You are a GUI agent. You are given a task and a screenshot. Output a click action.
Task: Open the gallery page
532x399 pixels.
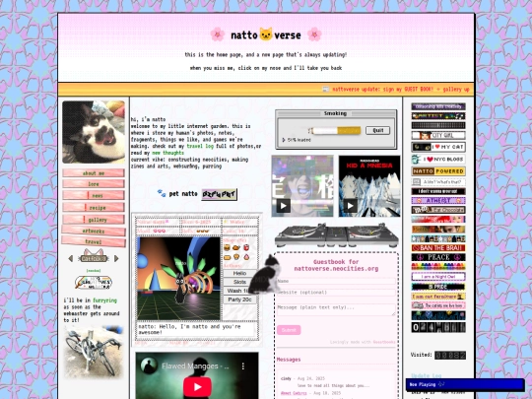(x=94, y=220)
